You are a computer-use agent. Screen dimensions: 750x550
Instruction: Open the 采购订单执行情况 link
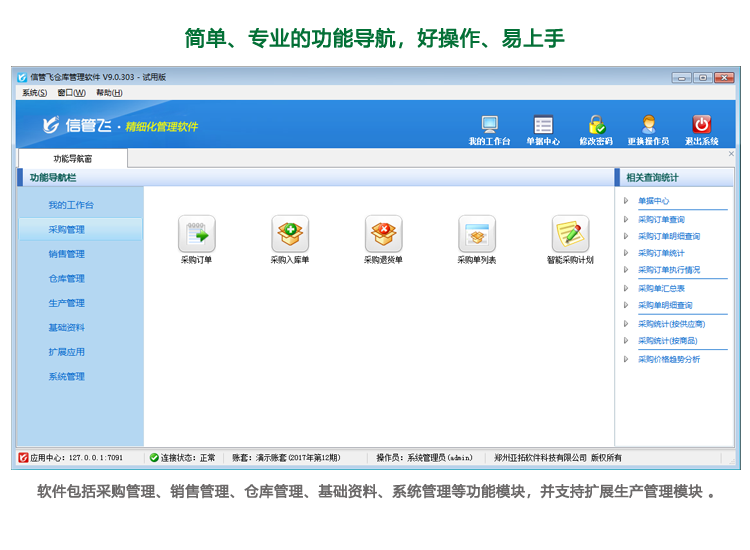point(669,270)
